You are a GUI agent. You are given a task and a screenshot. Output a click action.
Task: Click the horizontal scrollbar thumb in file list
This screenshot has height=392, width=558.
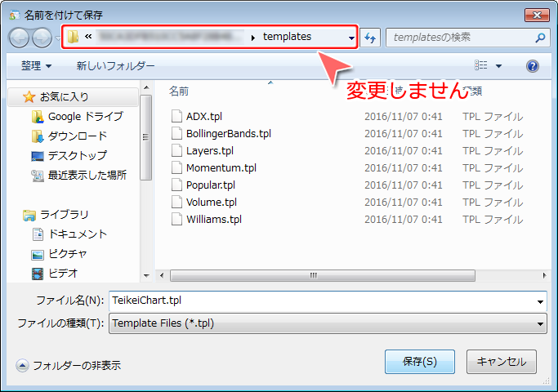pos(323,276)
